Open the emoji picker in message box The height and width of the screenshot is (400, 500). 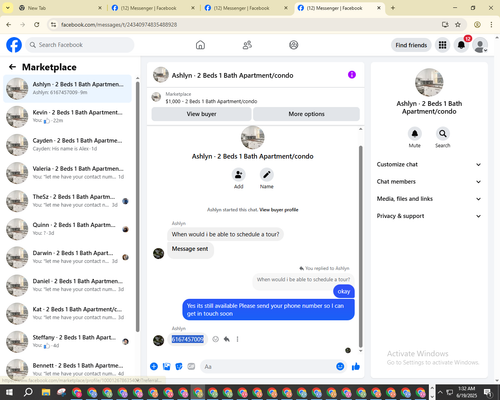340,367
